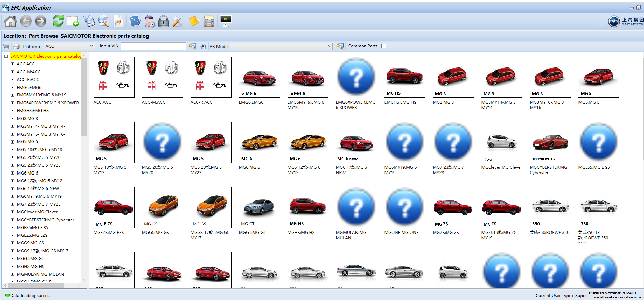The image size is (644, 300).
Task: Open the MG5:MG 5 car thumbnail
Action: [x=599, y=77]
